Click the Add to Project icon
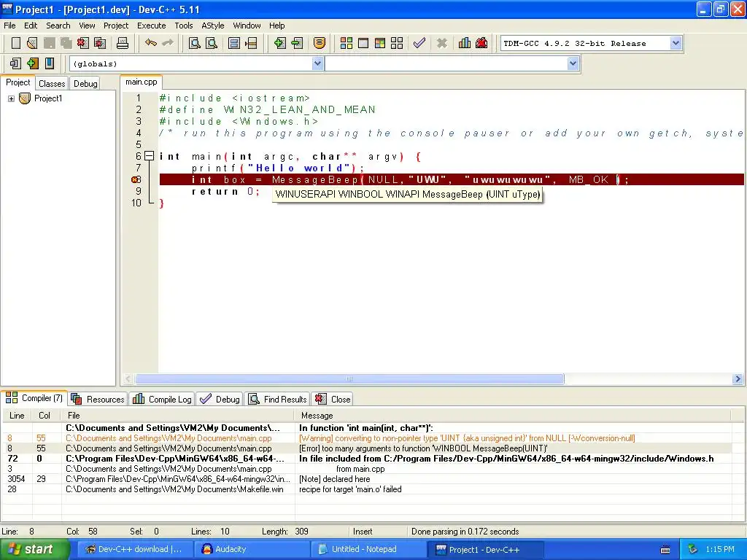 click(x=279, y=43)
